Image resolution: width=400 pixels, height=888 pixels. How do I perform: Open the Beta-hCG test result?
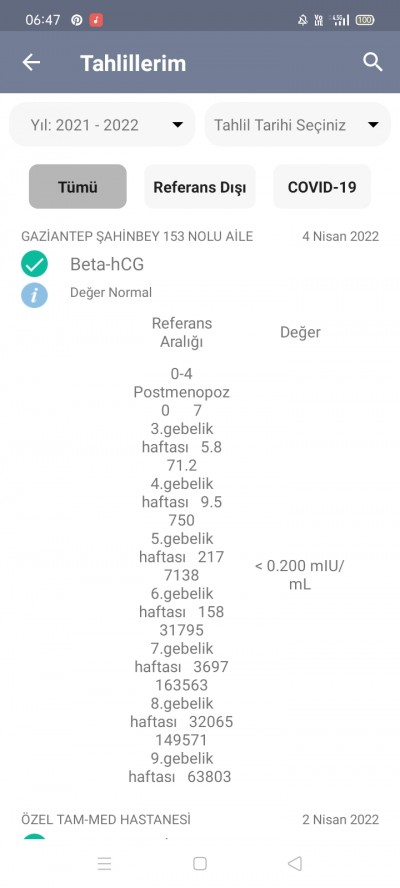coord(107,264)
